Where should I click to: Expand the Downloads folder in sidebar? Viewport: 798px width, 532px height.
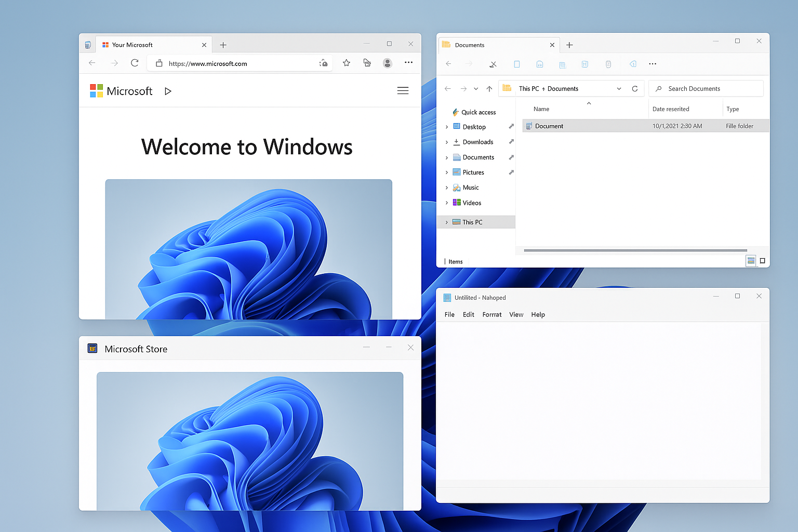pyautogui.click(x=446, y=142)
